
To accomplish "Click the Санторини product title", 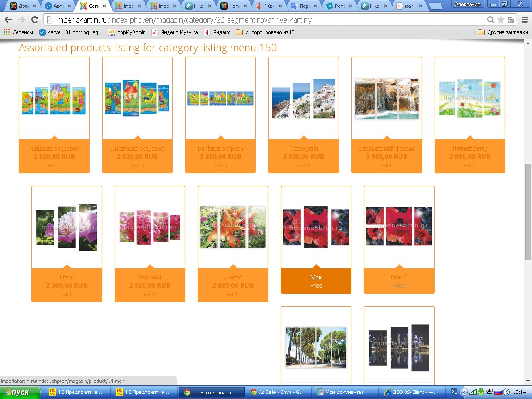I will [x=304, y=148].
